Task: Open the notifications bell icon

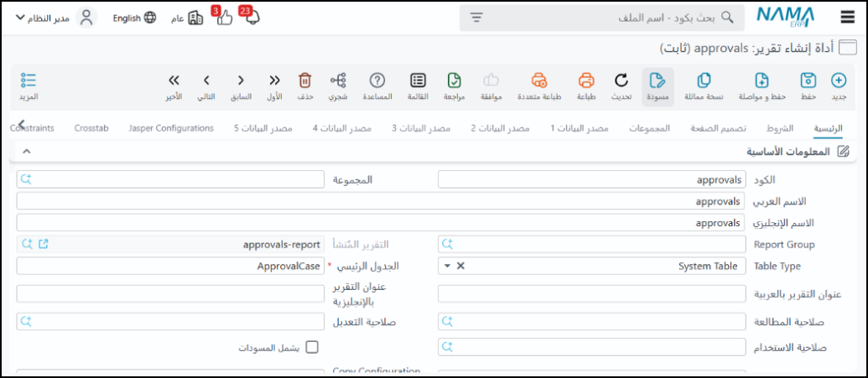Action: click(x=249, y=18)
